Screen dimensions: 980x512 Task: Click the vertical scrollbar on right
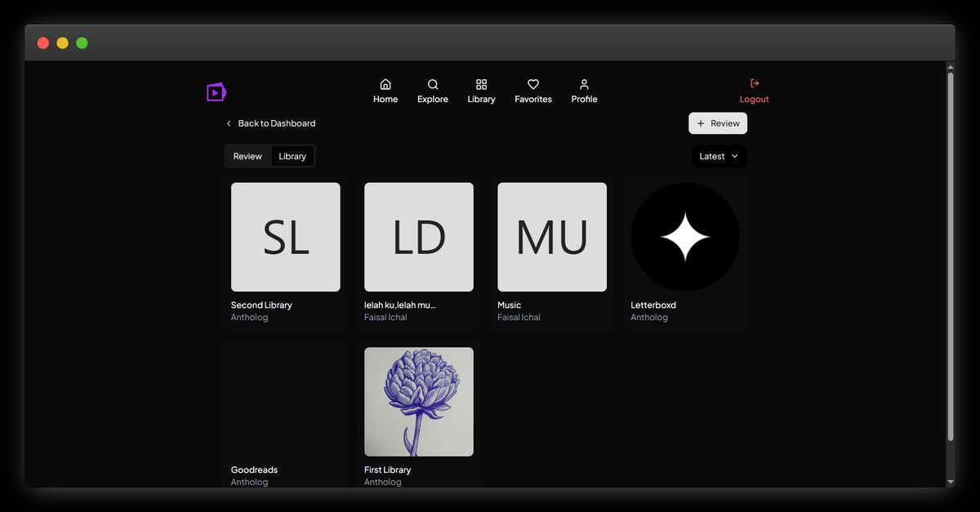pos(950,253)
